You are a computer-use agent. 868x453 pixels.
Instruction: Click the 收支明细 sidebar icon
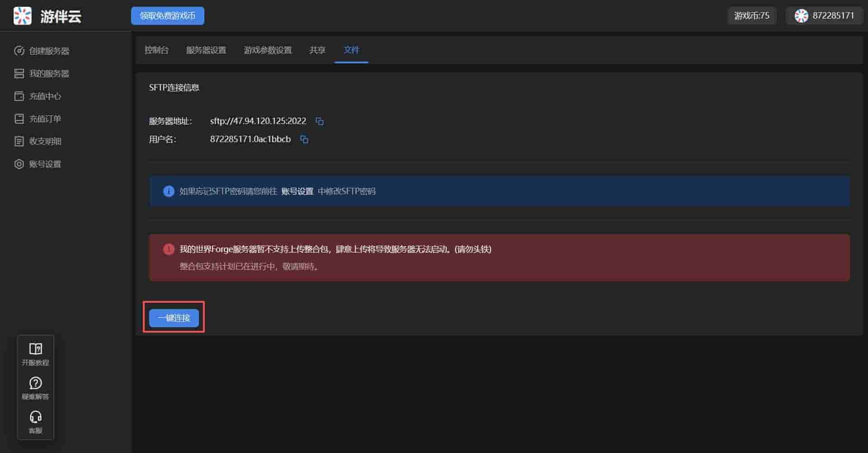pos(19,141)
